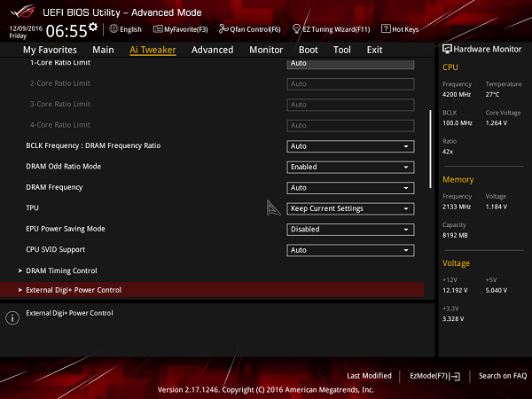
Task: Switch to the Tool tab
Action: [x=342, y=50]
